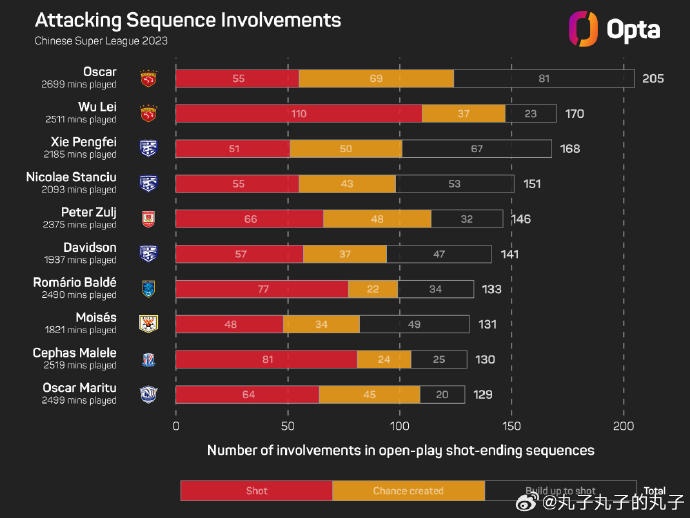Image resolution: width=690 pixels, height=518 pixels.
Task: Click Romário Baldé's club badge
Action: coord(148,289)
